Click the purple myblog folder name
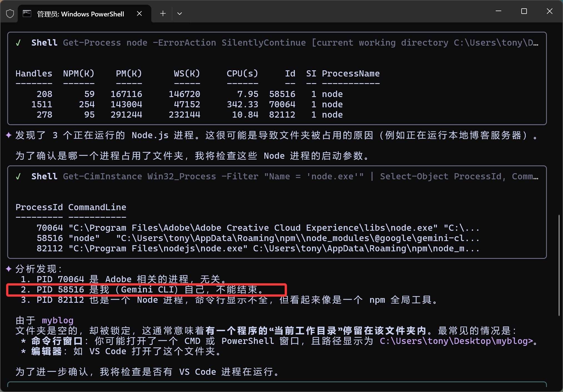Viewport: 563px width, 392px height. click(58, 321)
